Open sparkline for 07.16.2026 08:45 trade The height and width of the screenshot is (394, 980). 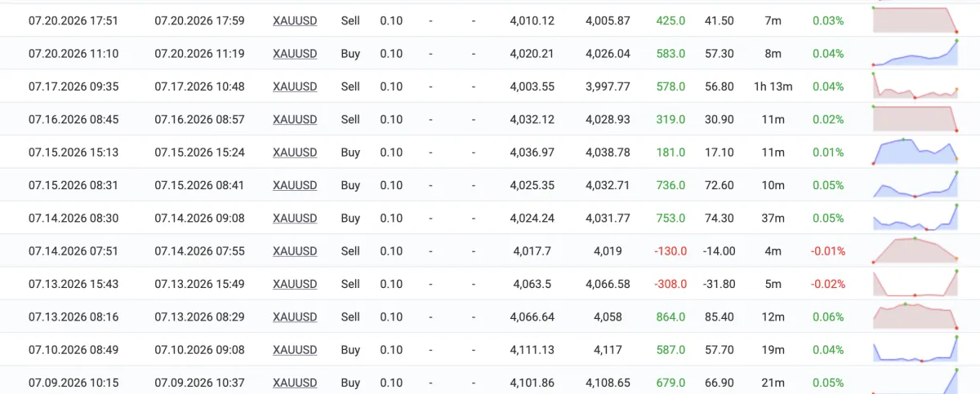coord(915,119)
